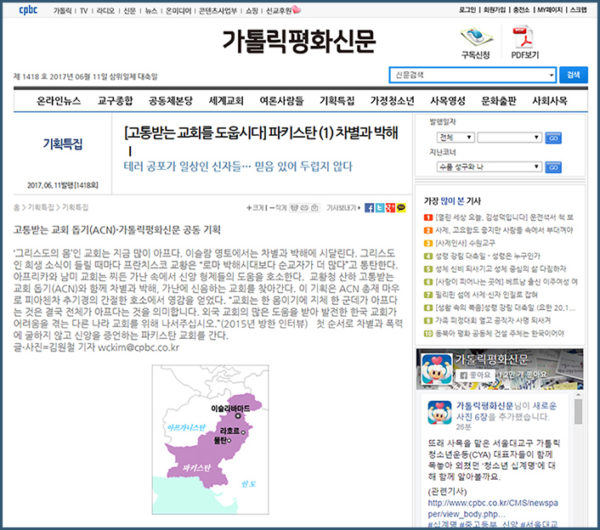
Task: Open 사회사목 menu
Action: [x=549, y=101]
